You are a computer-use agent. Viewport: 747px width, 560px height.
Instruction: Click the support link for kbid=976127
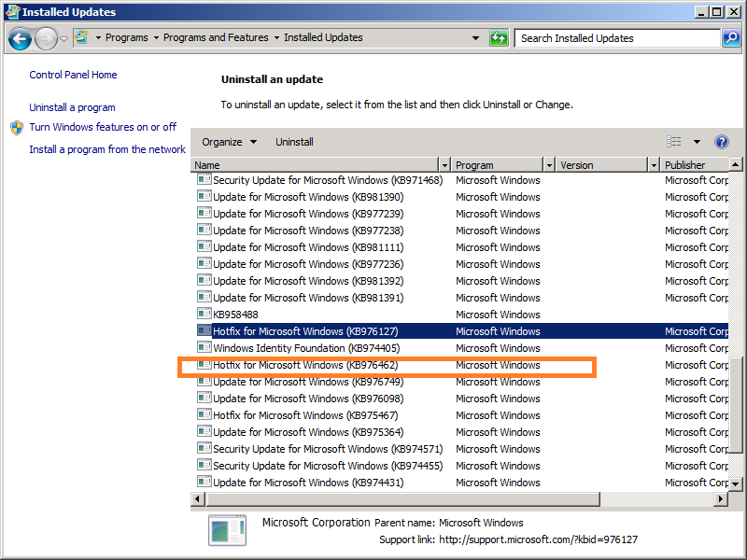click(538, 539)
